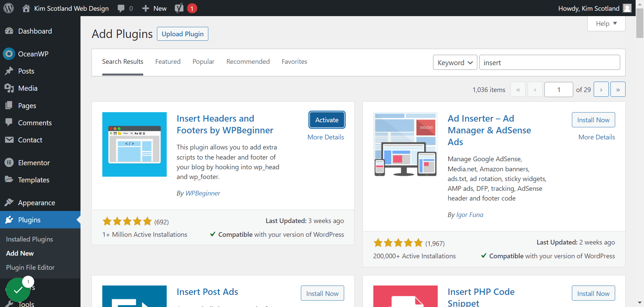Image resolution: width=644 pixels, height=307 pixels.
Task: Switch to the Search Results tab
Action: [123, 62]
